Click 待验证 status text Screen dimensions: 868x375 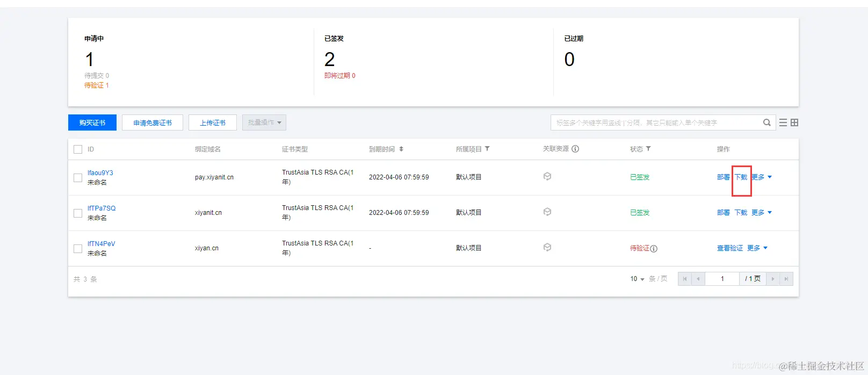point(640,248)
